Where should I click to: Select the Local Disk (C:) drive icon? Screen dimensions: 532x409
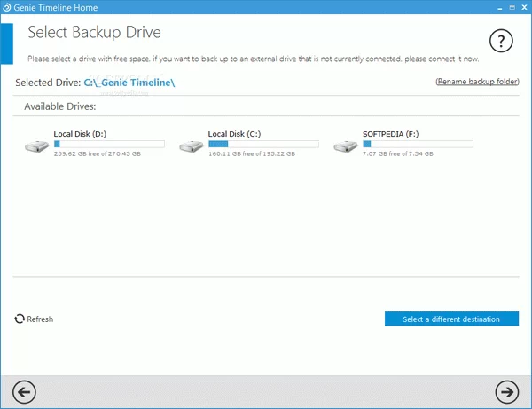click(191, 146)
